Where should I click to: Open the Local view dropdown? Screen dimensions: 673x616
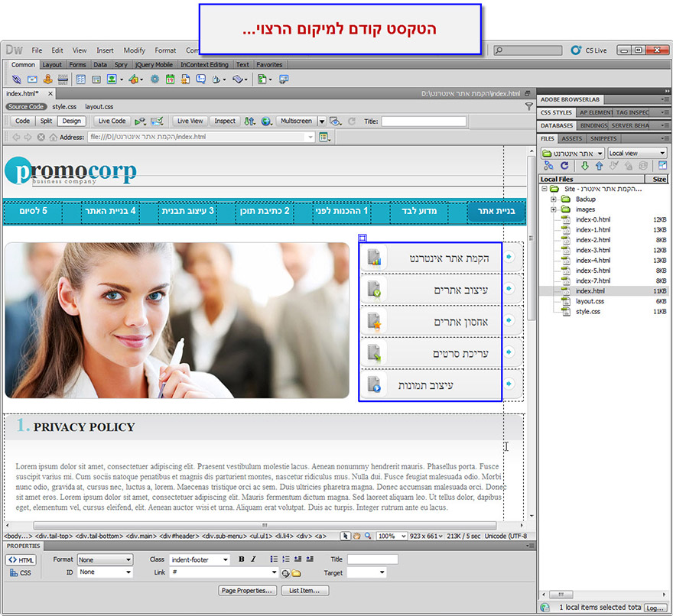pyautogui.click(x=637, y=153)
